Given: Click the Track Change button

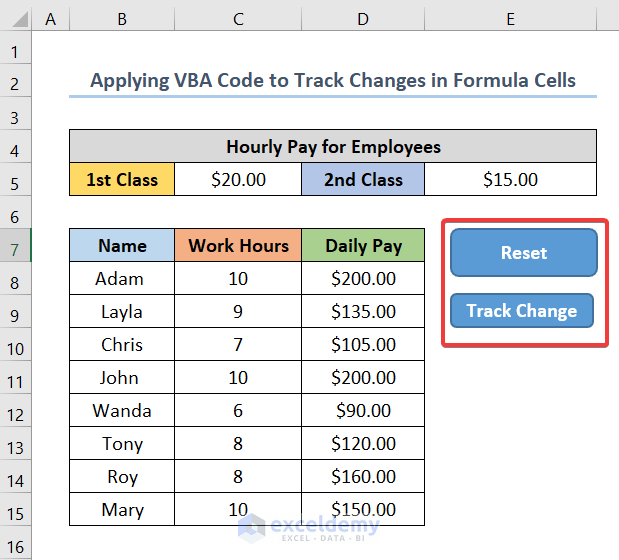Looking at the screenshot, I should pyautogui.click(x=521, y=311).
